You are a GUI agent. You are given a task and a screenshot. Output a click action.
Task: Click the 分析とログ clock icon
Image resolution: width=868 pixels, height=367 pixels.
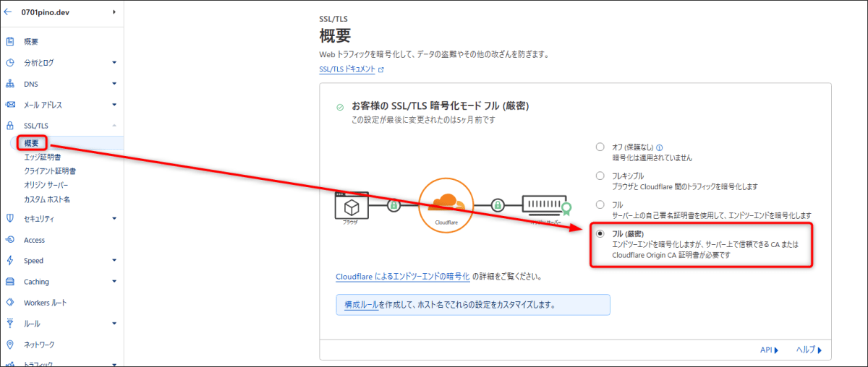point(10,63)
